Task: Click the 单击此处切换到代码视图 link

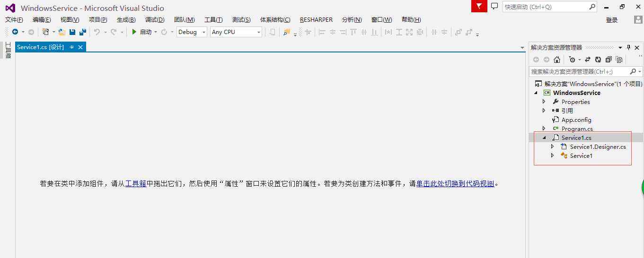Action: (x=455, y=184)
